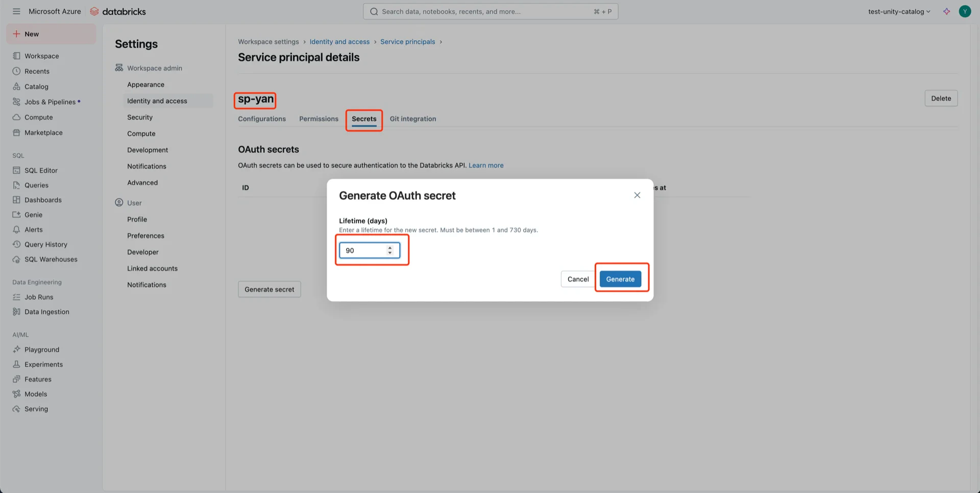This screenshot has height=493, width=980.
Task: Click the Generate secret button
Action: tap(269, 289)
